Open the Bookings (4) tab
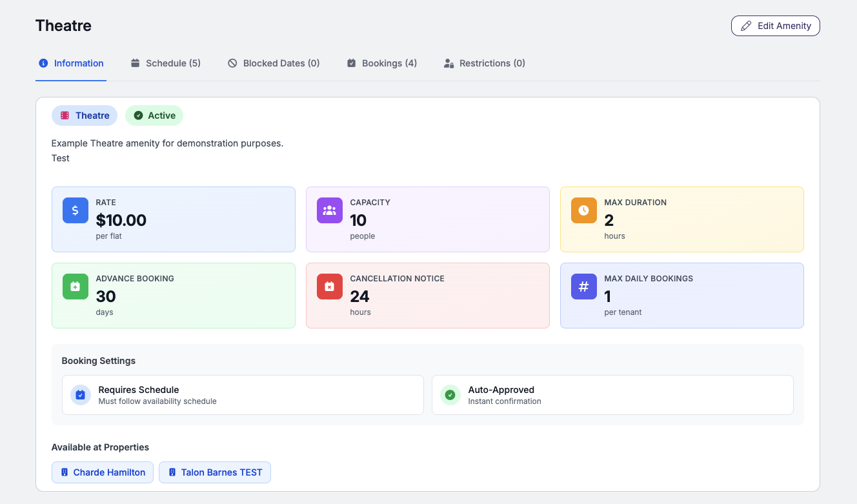The height and width of the screenshot is (504, 857). pos(381,63)
